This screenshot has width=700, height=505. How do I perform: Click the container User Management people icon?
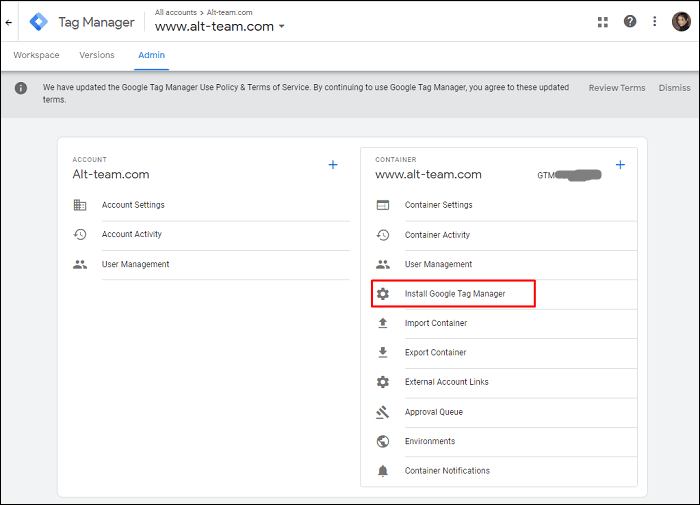[383, 264]
